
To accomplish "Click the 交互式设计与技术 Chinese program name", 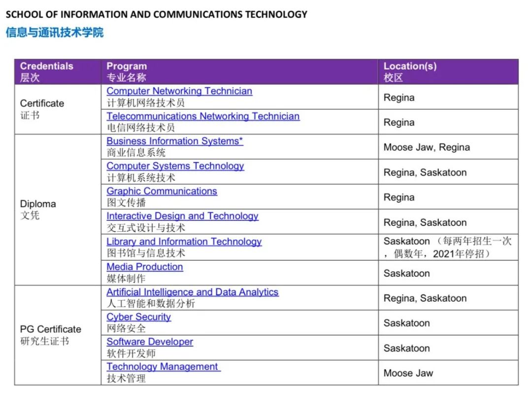I will (146, 227).
